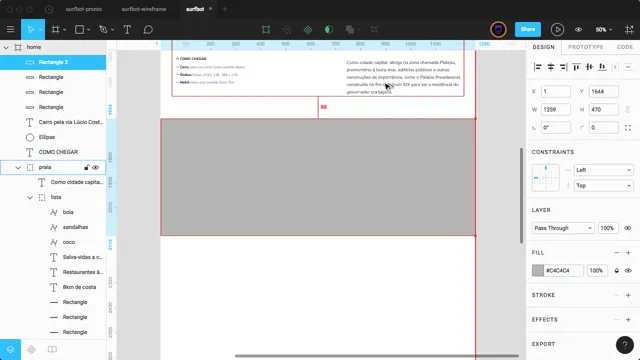Toggle independent corners icon

click(x=628, y=128)
